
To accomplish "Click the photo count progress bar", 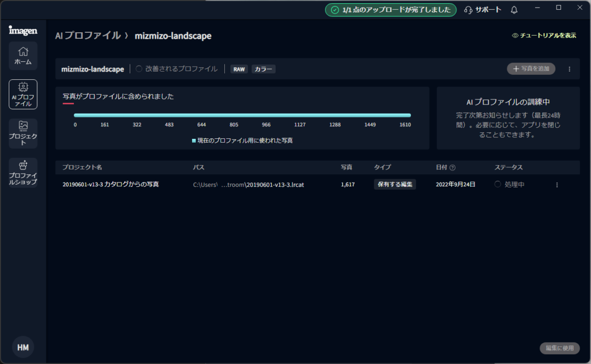I will click(x=242, y=115).
